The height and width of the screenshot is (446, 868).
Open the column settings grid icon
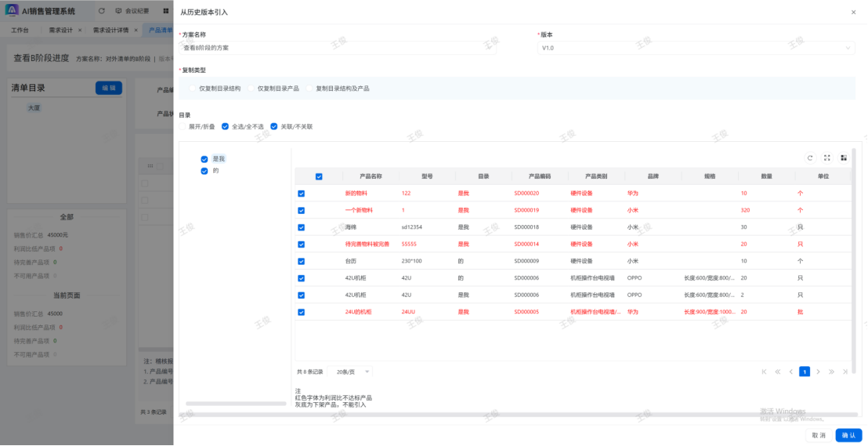tap(844, 158)
